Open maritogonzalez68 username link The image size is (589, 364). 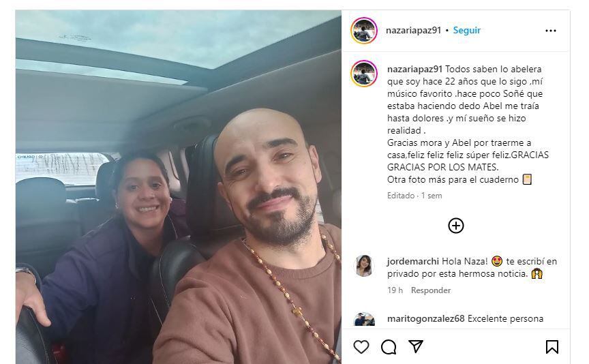tap(426, 318)
